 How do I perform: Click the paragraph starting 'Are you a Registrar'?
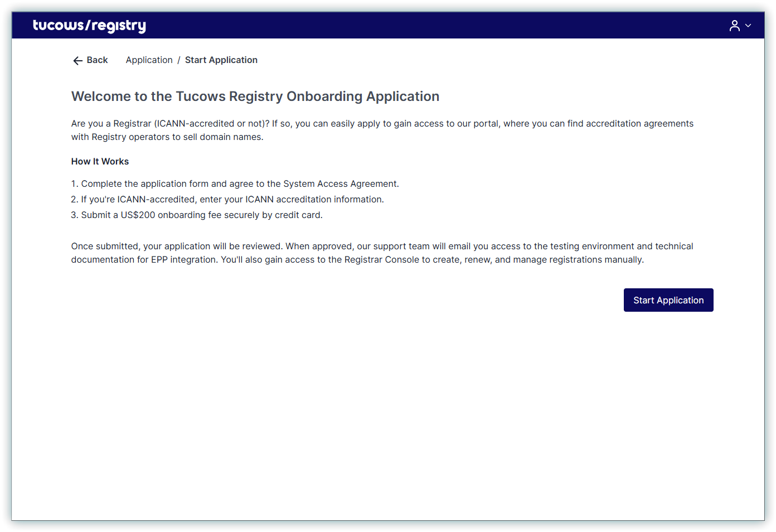tap(382, 130)
